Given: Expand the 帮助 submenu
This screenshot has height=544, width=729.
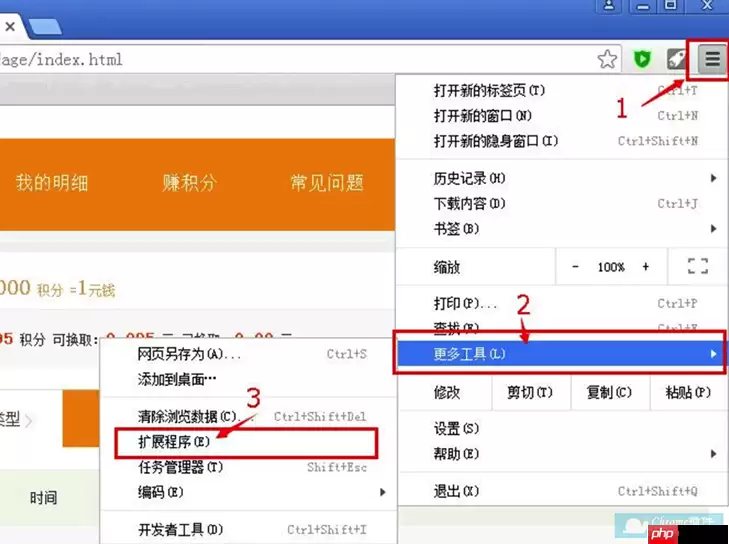Looking at the screenshot, I should tap(563, 453).
